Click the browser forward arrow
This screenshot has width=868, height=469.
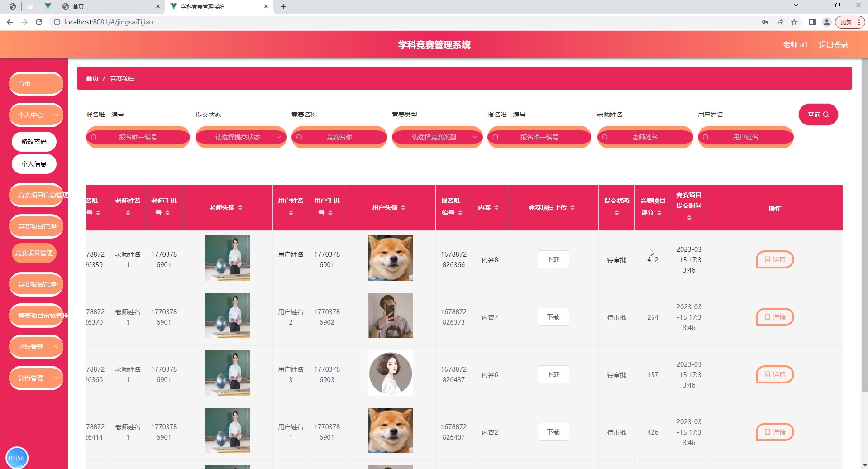tap(24, 22)
